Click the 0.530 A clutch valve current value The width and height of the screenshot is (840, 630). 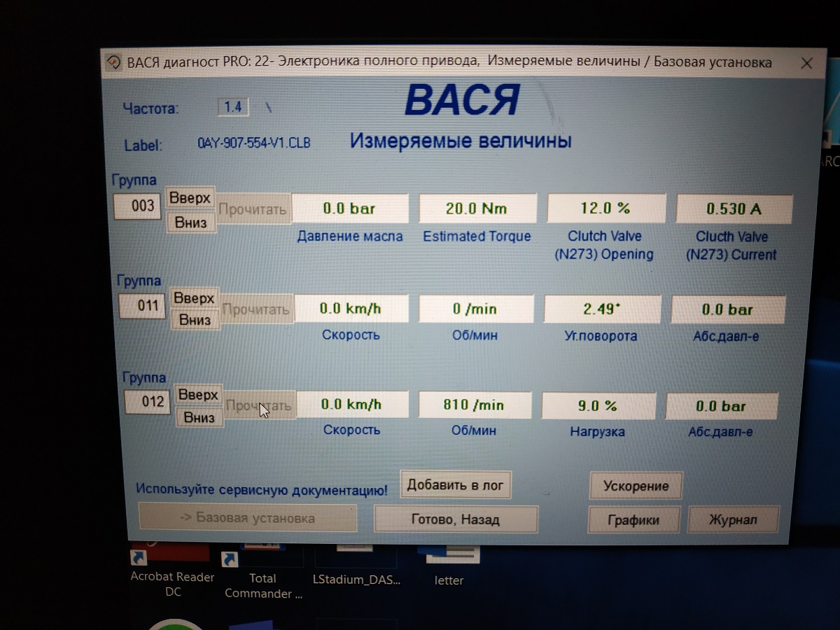click(x=734, y=209)
